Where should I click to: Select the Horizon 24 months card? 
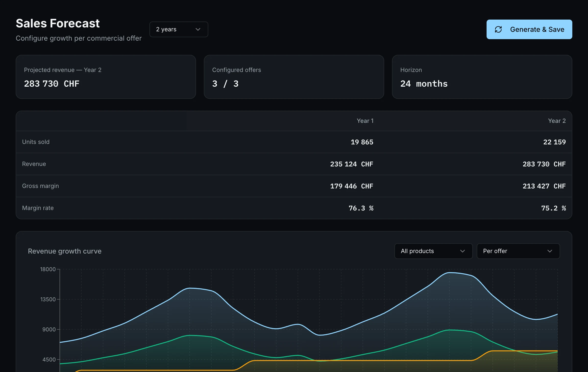pyautogui.click(x=482, y=77)
